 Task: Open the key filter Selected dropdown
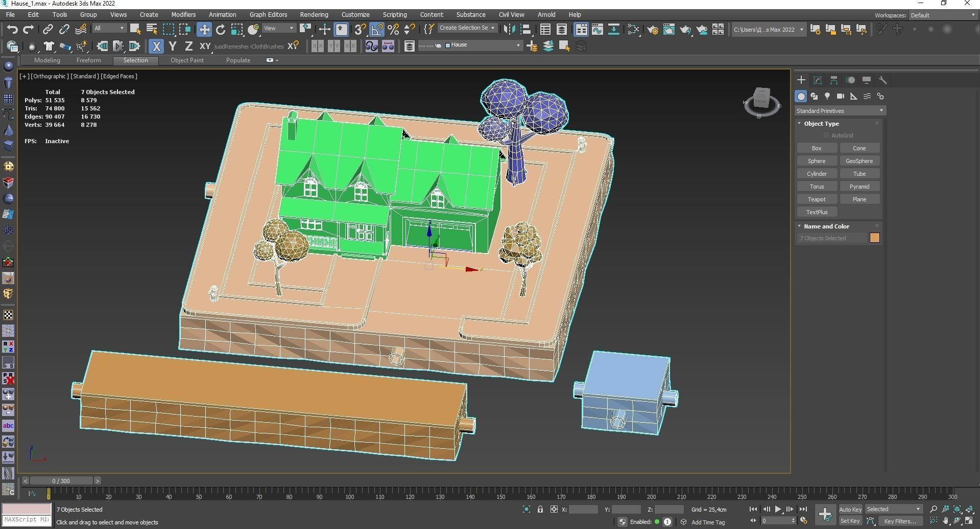pos(893,509)
